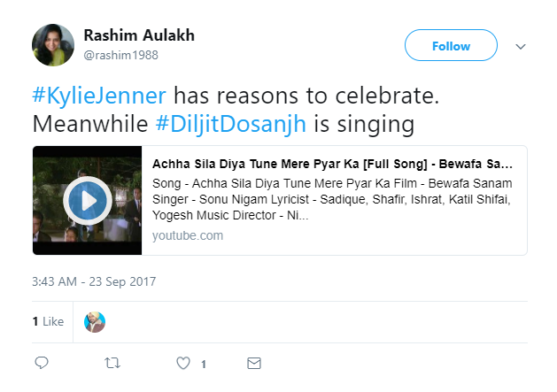Follow Rashim Aulakh

(451, 45)
